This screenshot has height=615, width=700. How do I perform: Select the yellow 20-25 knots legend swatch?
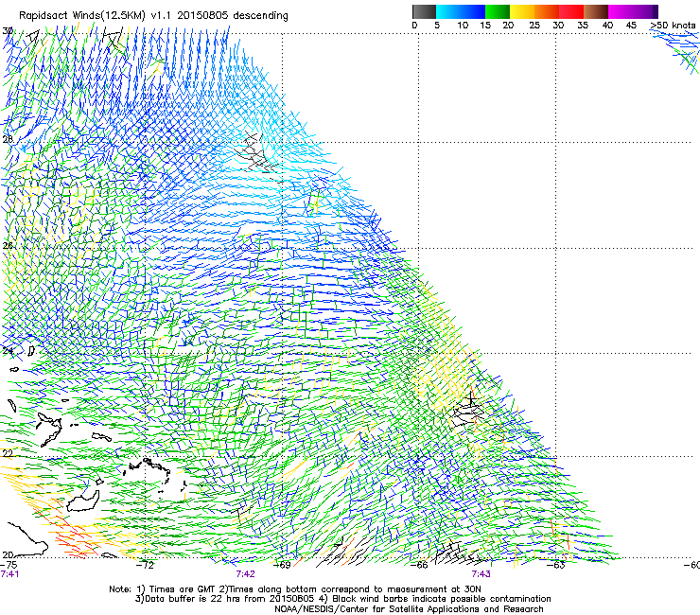point(522,11)
